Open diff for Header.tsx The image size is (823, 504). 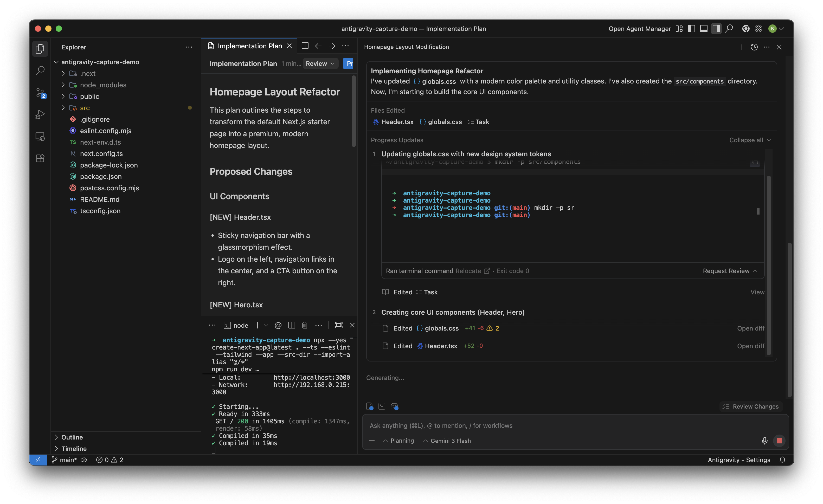pos(750,346)
